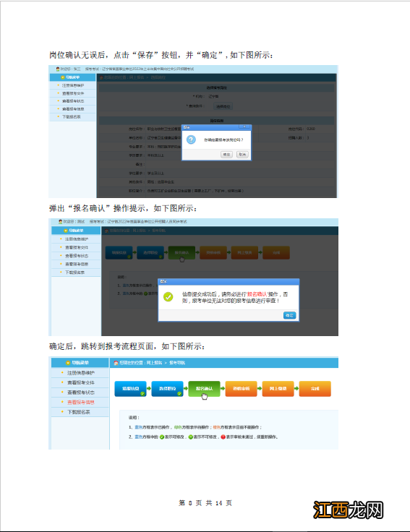Open 注册信息维护 in the second screenshot's menu
This screenshot has height=532, width=410.
76,239
